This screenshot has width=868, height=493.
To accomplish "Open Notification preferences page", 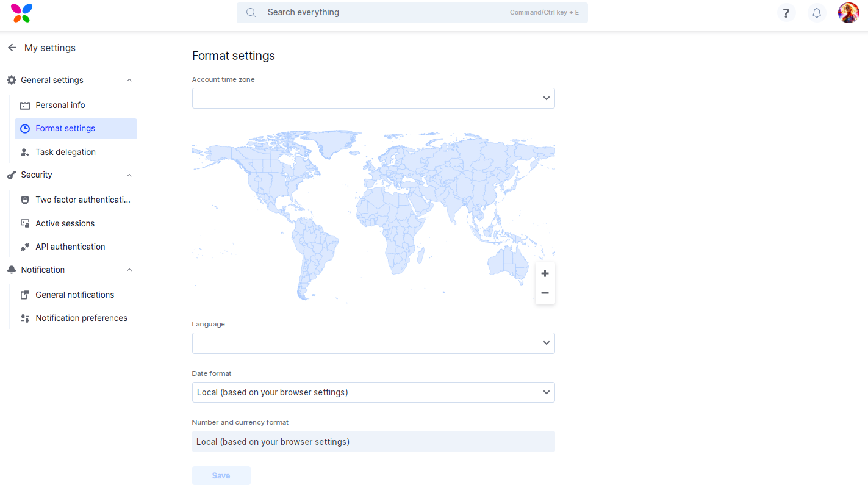I will (x=76, y=318).
